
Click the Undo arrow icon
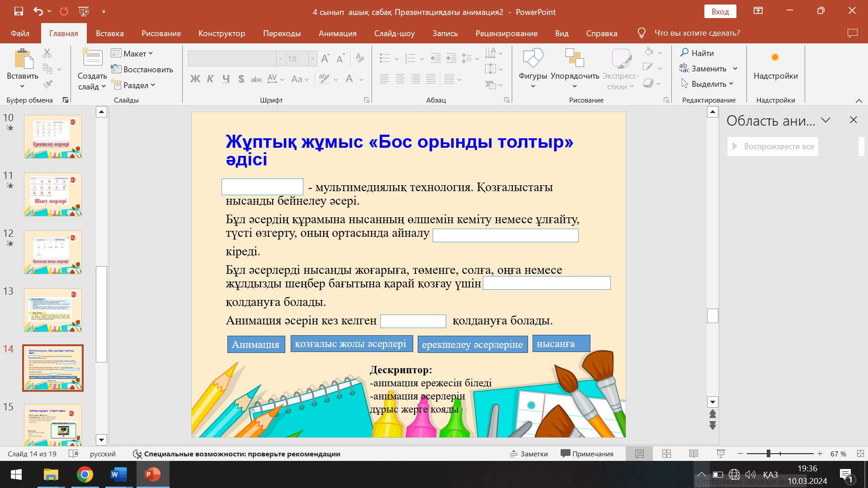(x=38, y=11)
